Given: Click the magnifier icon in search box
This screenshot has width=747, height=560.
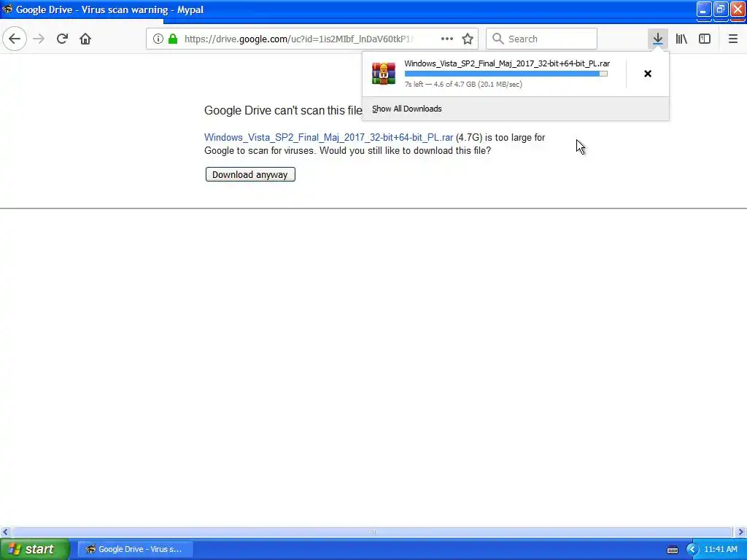Looking at the screenshot, I should (498, 39).
